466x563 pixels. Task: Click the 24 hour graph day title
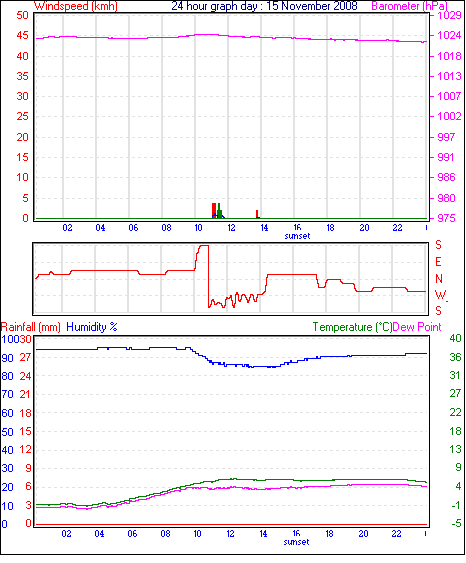(x=264, y=6)
